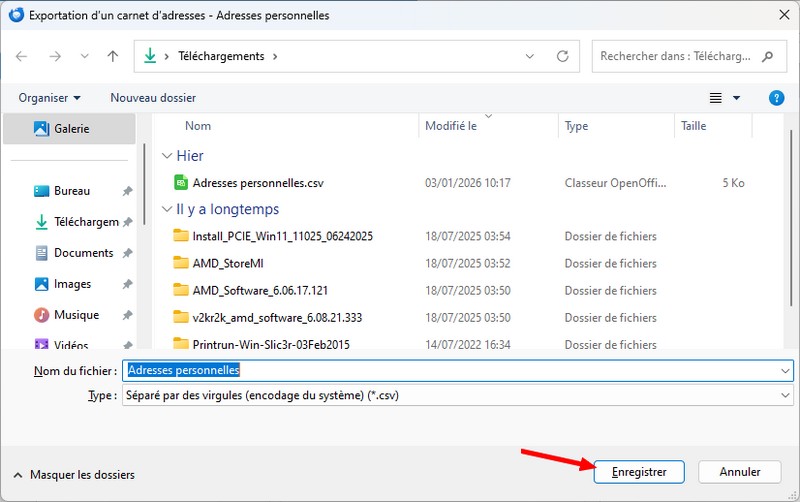This screenshot has width=800, height=502.
Task: Open the Organiser menu
Action: coord(49,98)
